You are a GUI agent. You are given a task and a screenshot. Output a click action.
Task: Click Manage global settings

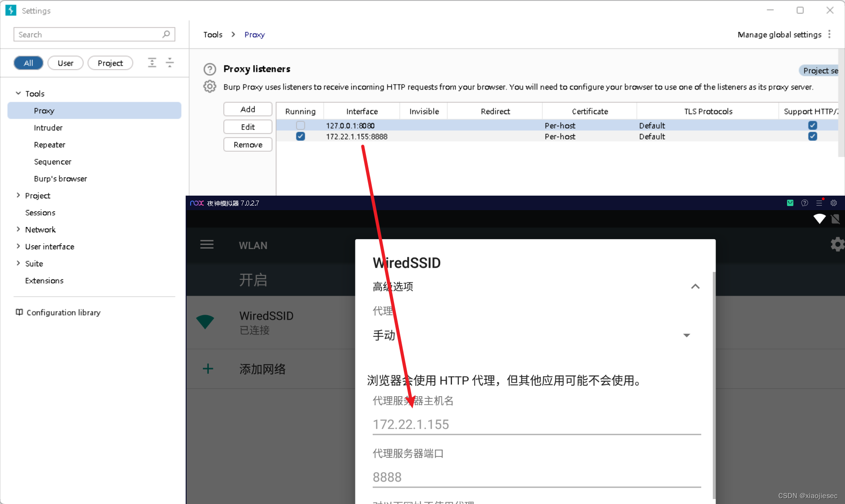tap(779, 34)
